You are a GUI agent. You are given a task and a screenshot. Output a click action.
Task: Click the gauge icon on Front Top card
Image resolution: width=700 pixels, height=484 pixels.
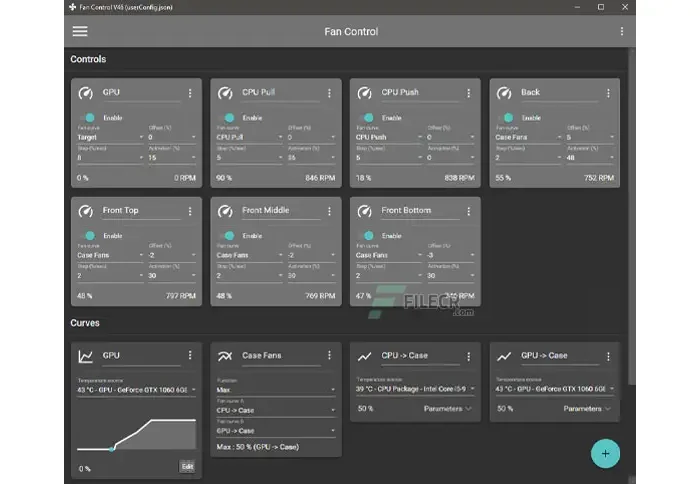pyautogui.click(x=85, y=212)
